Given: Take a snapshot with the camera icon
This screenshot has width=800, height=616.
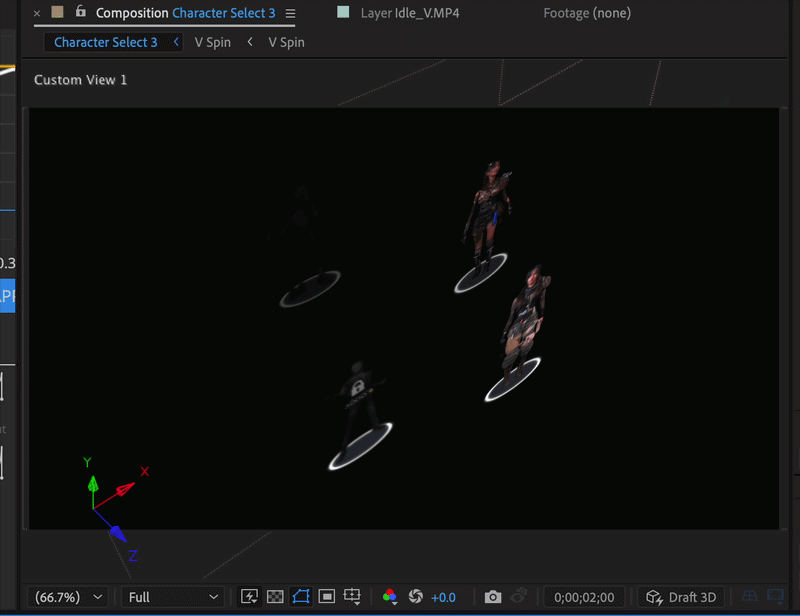Looking at the screenshot, I should pos(493,597).
